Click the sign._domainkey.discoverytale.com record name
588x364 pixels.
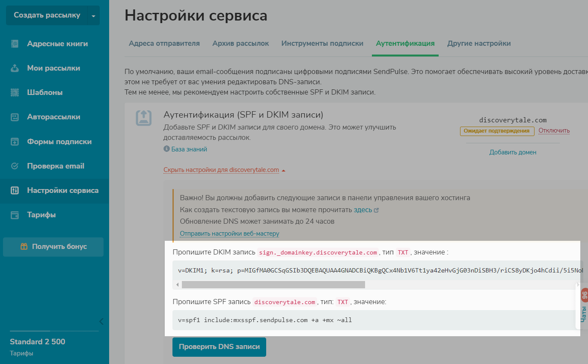click(318, 252)
